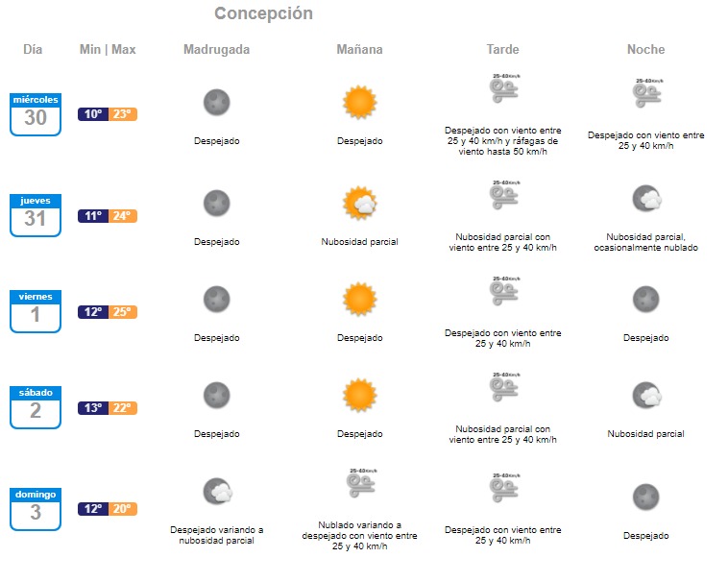Click the Madrugada column header
Screen dimensions: 728x582
coord(216,50)
